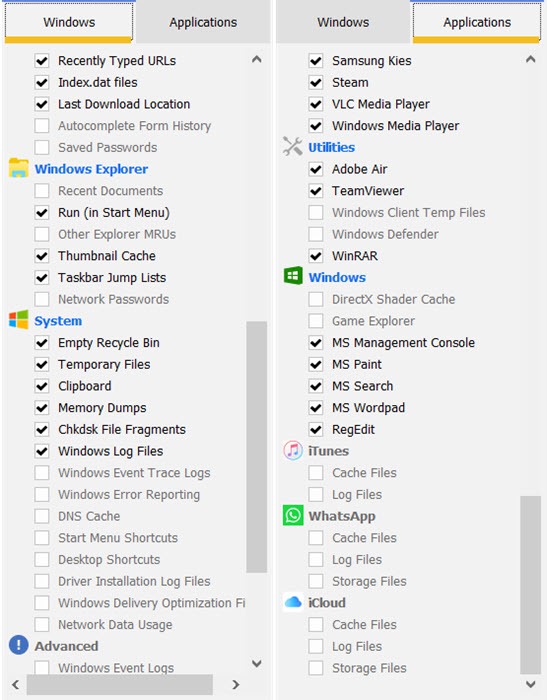
Task: Uncheck MS Paint
Action: point(316,364)
